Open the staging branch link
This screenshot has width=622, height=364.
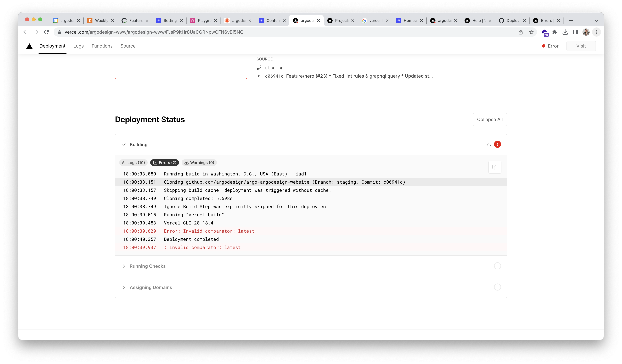[274, 68]
